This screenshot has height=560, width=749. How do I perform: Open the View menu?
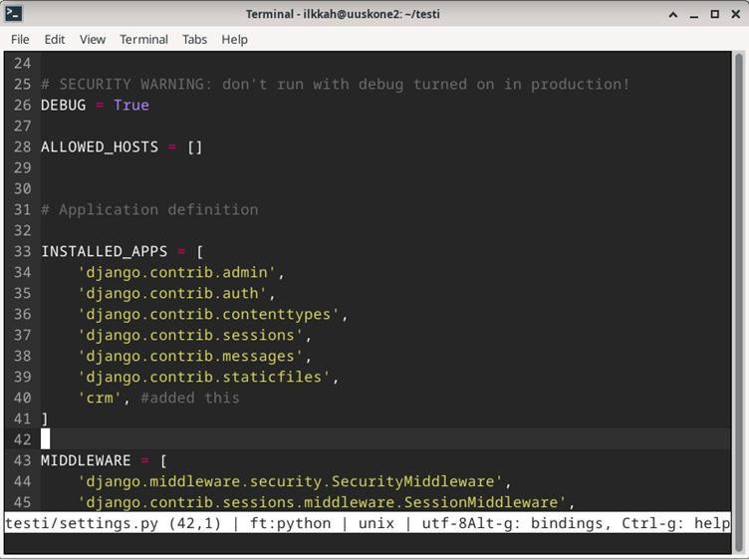(x=93, y=39)
